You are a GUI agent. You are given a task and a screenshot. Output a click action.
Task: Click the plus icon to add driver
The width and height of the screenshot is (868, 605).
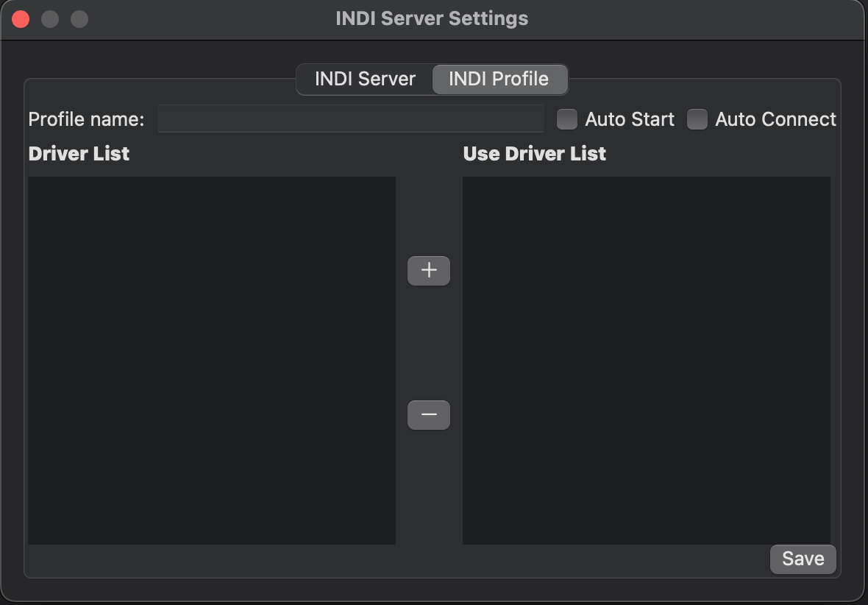(428, 270)
